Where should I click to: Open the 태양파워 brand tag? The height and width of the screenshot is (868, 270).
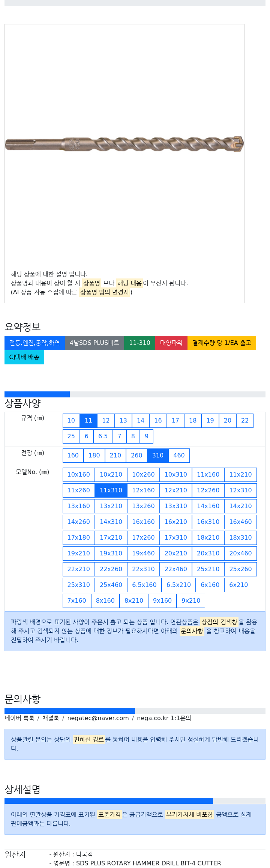(x=171, y=343)
